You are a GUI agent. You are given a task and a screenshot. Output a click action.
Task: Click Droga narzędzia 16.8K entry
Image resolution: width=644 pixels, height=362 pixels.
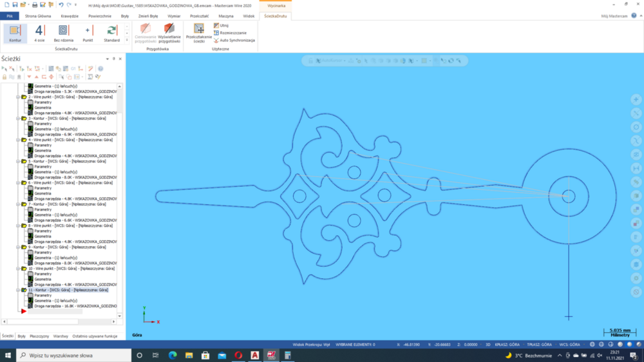75,306
